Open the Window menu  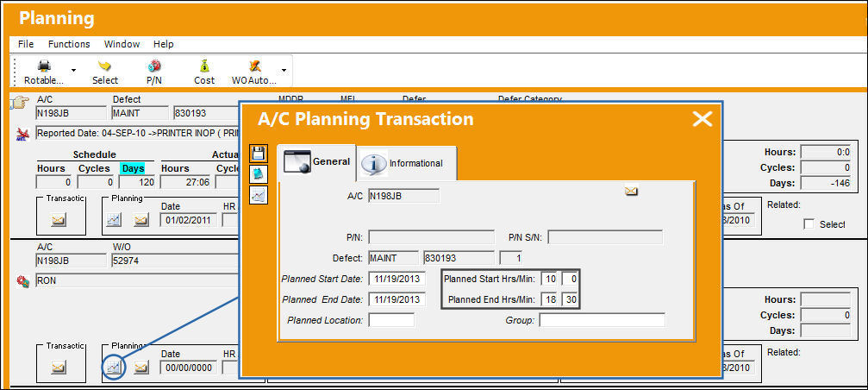[122, 44]
